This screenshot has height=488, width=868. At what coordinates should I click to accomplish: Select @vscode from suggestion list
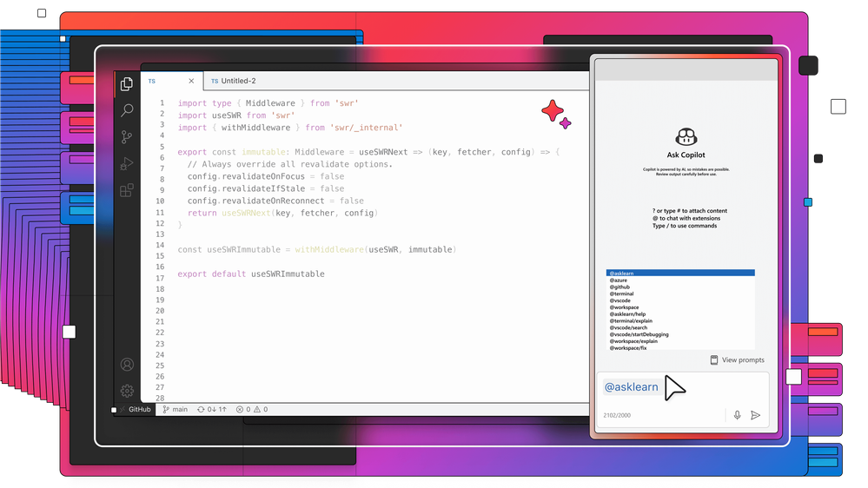[680, 300]
